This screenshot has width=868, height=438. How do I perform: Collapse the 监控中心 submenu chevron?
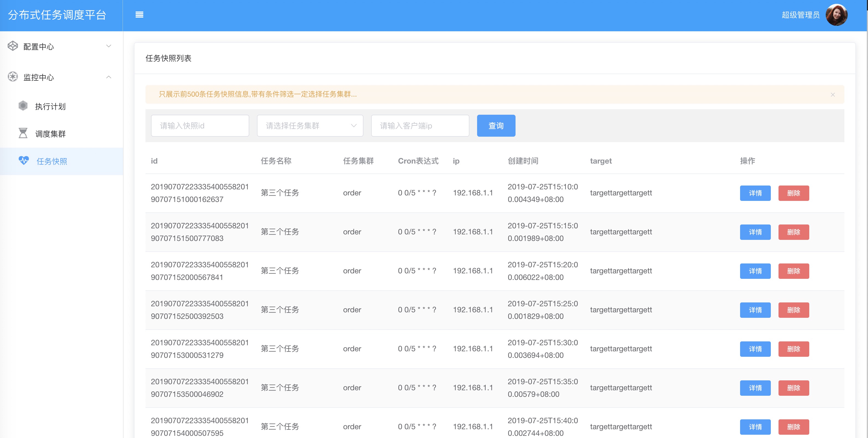pos(108,77)
